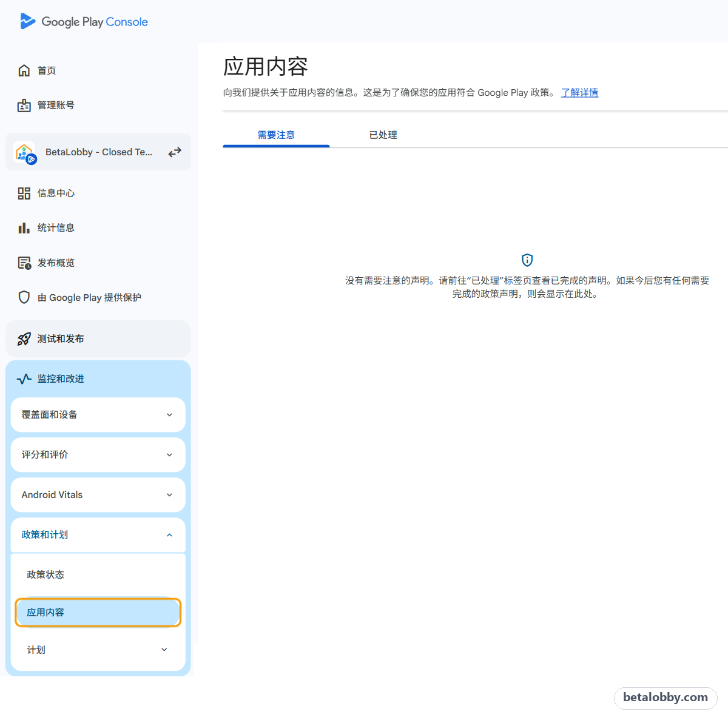Click the 计划 submenu label
This screenshot has width=728, height=720.
coord(36,650)
